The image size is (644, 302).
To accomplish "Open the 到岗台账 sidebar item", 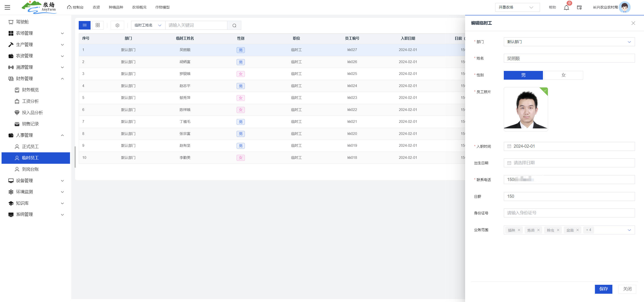I will pos(30,169).
